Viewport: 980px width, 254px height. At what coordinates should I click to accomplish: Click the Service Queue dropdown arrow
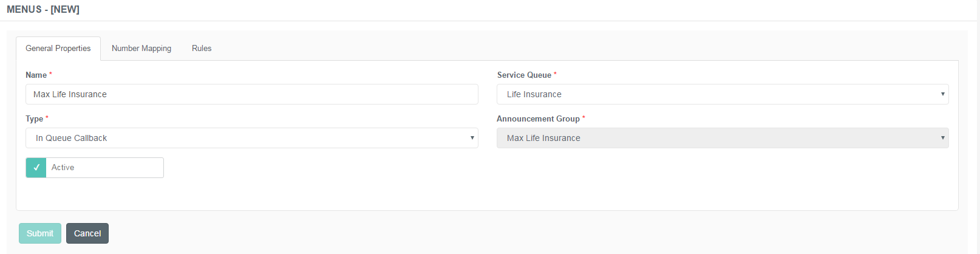(942, 94)
